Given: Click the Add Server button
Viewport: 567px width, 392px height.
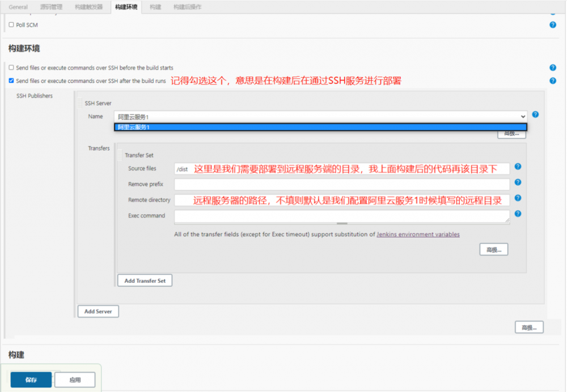Looking at the screenshot, I should coord(98,312).
